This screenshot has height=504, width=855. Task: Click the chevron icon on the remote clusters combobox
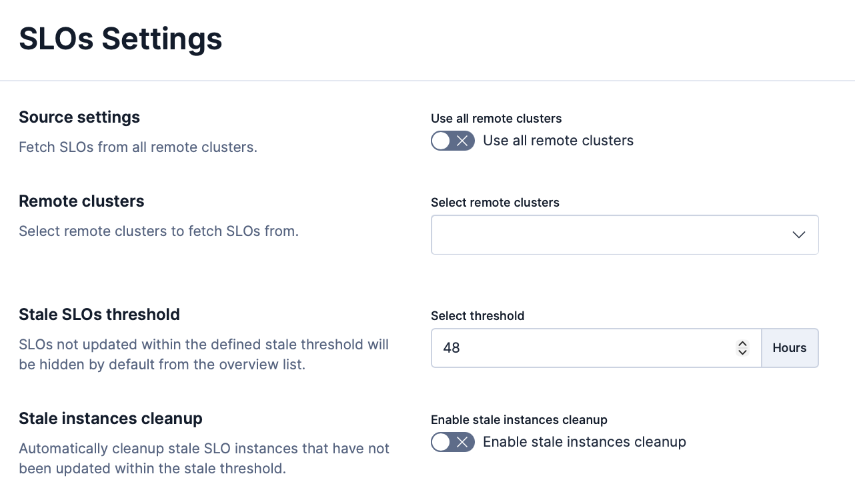pyautogui.click(x=798, y=235)
